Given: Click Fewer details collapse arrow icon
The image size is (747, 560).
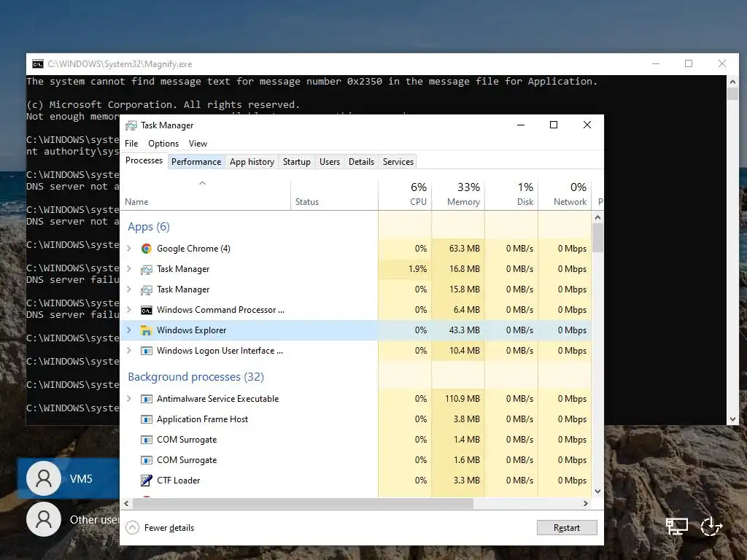Looking at the screenshot, I should (x=133, y=528).
